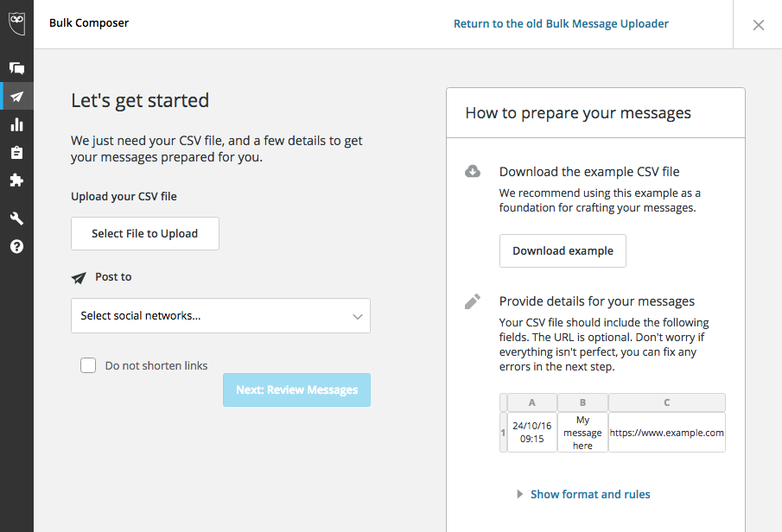Open Help question mark icon

pyautogui.click(x=16, y=247)
